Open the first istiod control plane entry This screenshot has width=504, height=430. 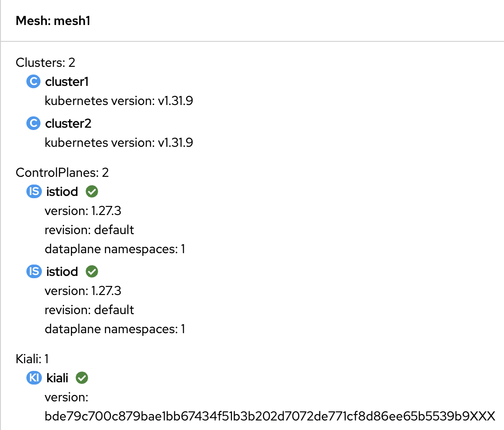click(x=62, y=192)
